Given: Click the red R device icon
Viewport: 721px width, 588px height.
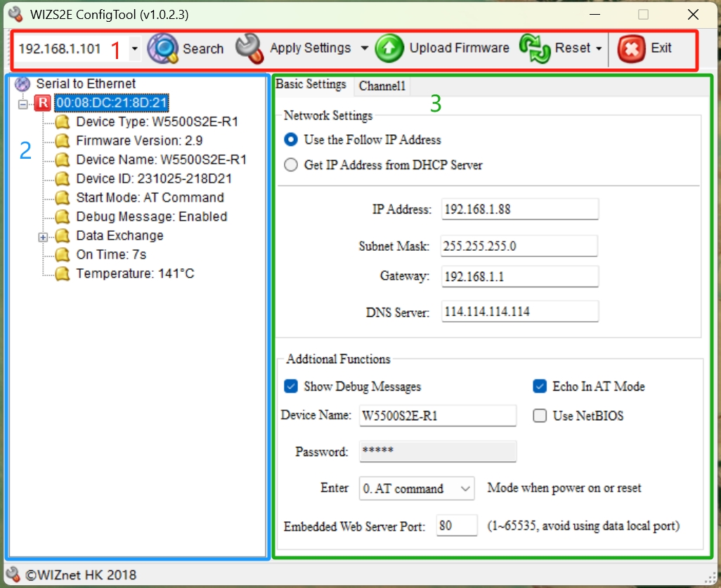Looking at the screenshot, I should 43,103.
